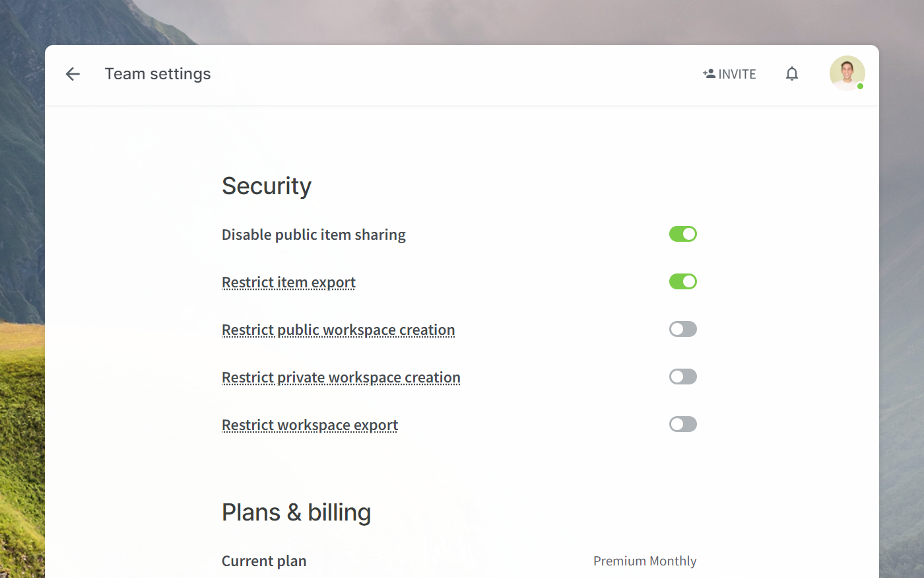
Task: Open notifications via the bell icon
Action: [792, 74]
